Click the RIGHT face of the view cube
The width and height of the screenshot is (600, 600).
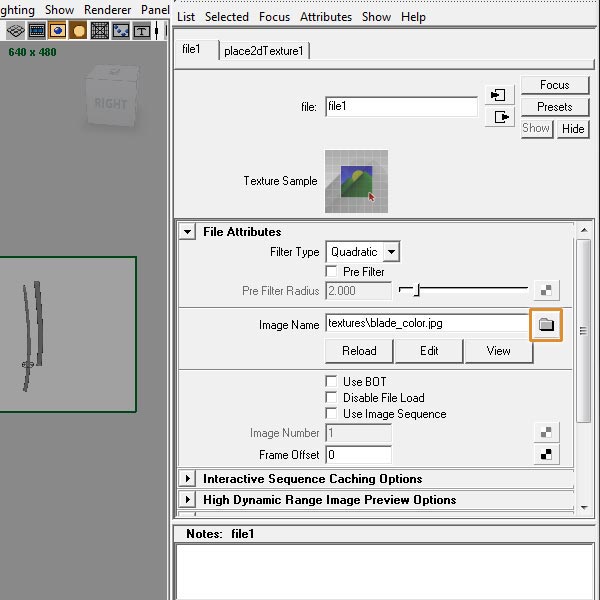pyautogui.click(x=110, y=103)
